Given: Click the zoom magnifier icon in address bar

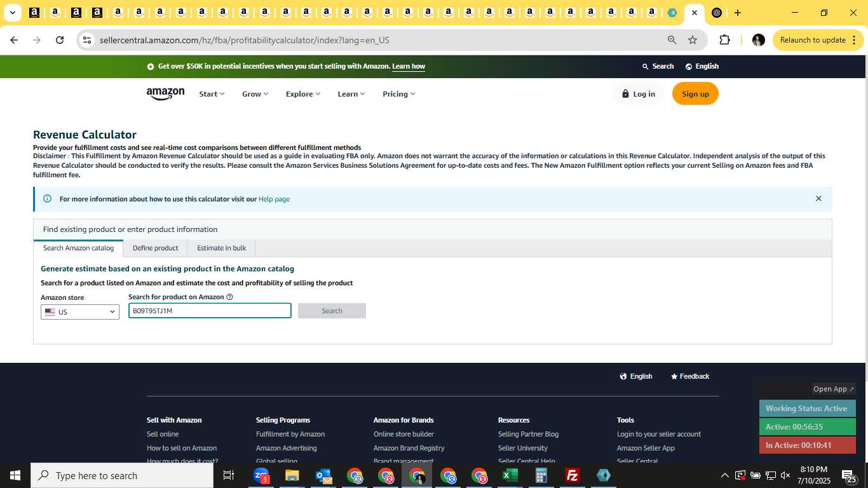Looking at the screenshot, I should tap(672, 40).
